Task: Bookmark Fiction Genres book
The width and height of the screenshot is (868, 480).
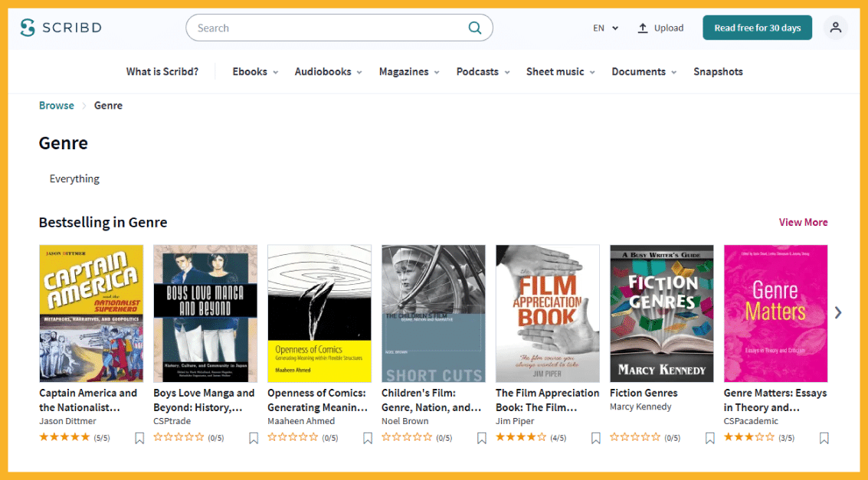Action: tap(709, 438)
